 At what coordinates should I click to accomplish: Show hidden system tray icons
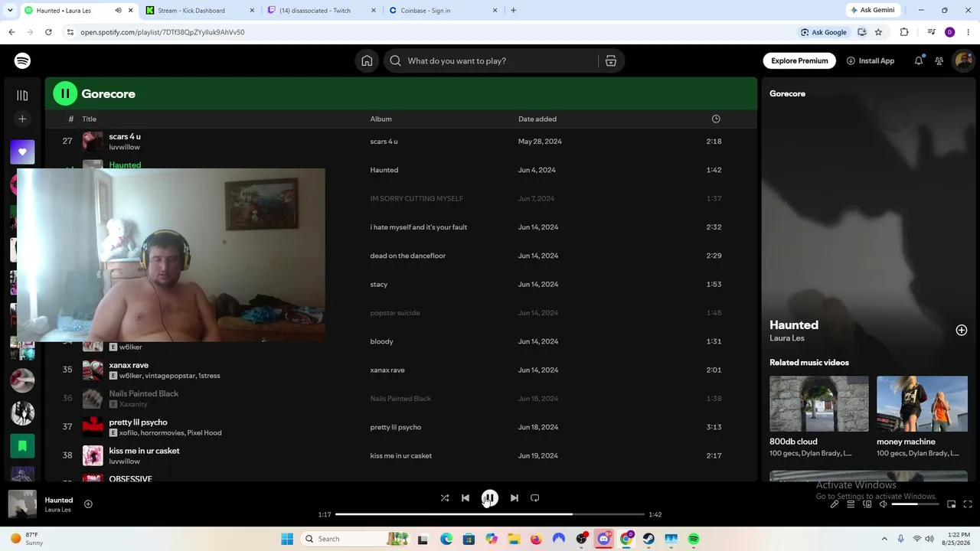884,539
